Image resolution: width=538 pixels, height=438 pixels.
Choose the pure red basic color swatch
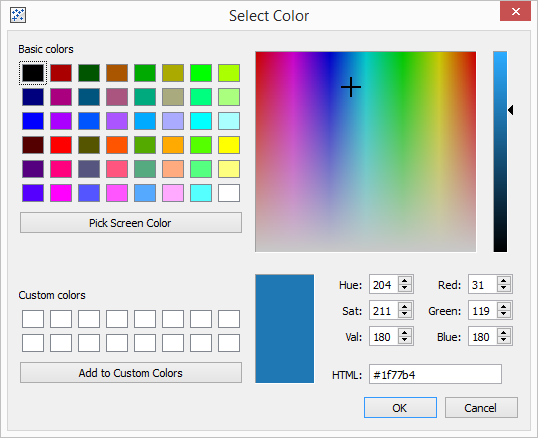click(61, 145)
